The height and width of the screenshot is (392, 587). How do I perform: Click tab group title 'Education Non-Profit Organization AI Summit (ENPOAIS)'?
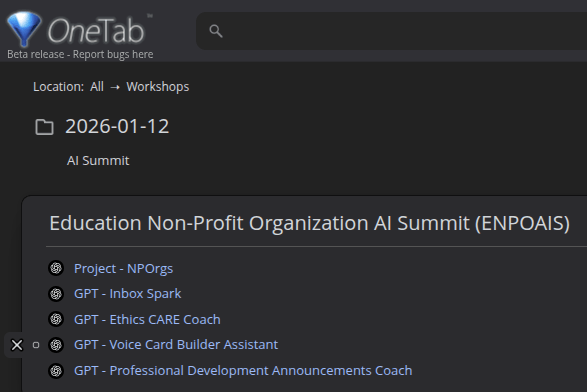tap(310, 223)
